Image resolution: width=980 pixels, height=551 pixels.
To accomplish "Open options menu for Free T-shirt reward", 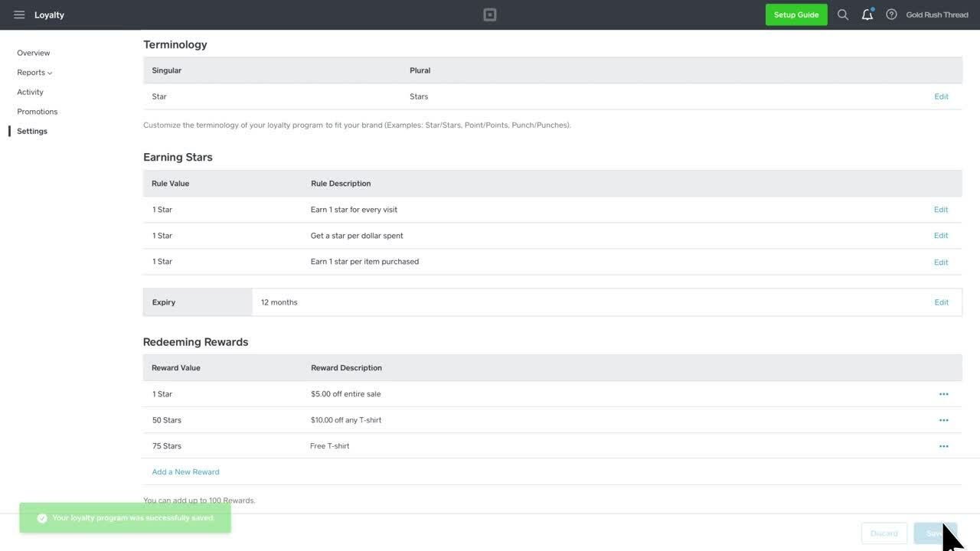I will click(x=943, y=446).
